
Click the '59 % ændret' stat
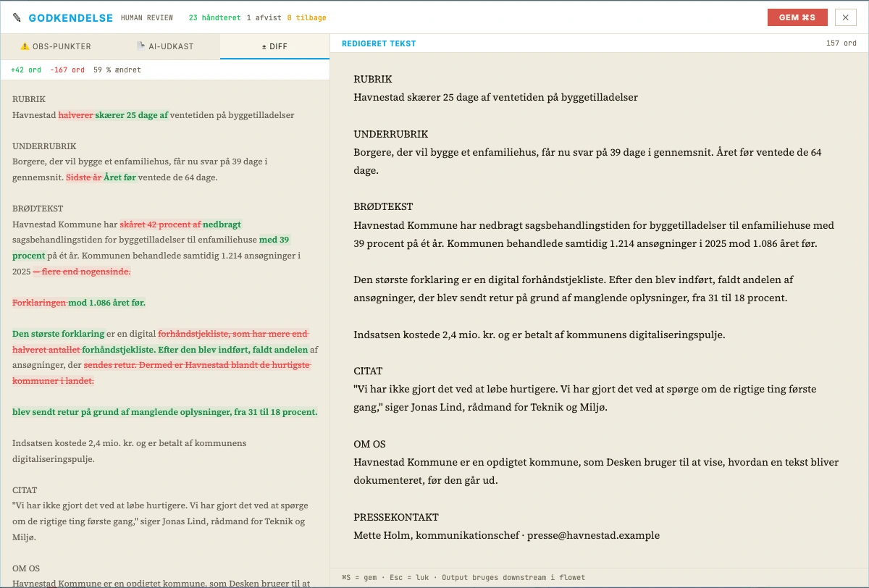tap(117, 70)
